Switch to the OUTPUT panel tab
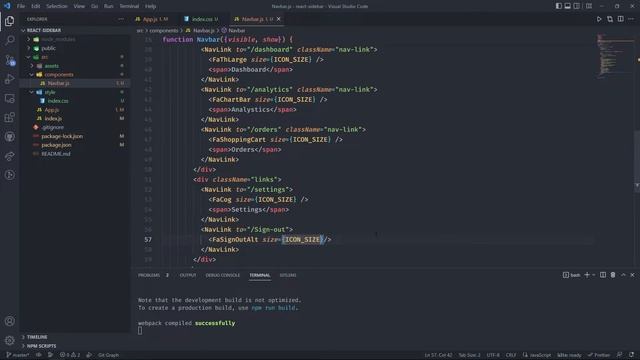The width and height of the screenshot is (640, 360). [188, 275]
